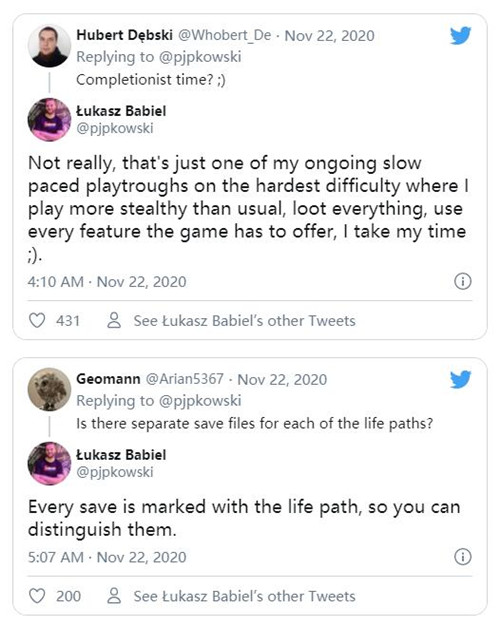Open the @Whobert_De handle link
The height and width of the screenshot is (626, 500).
point(224,36)
